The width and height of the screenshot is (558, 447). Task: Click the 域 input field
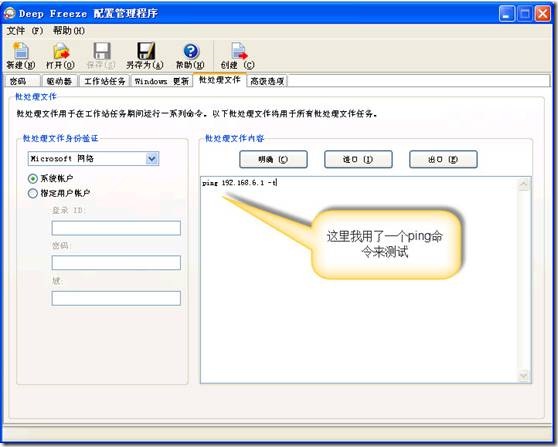tap(116, 298)
